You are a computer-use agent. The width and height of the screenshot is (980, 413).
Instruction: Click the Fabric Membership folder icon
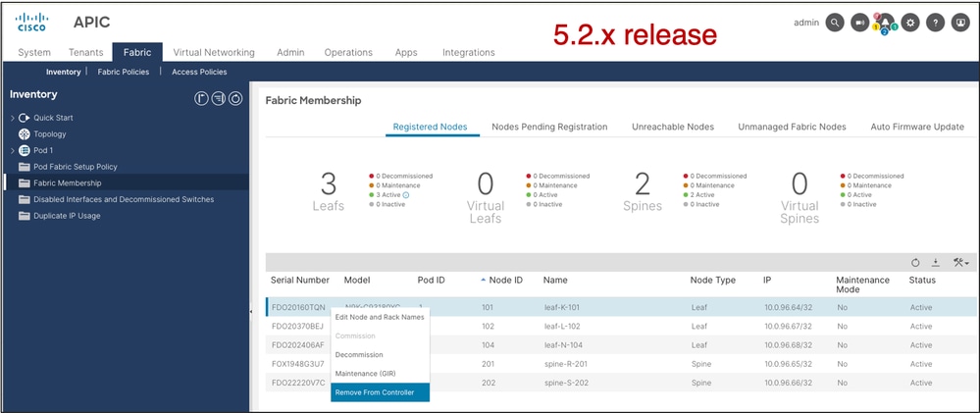(x=25, y=183)
